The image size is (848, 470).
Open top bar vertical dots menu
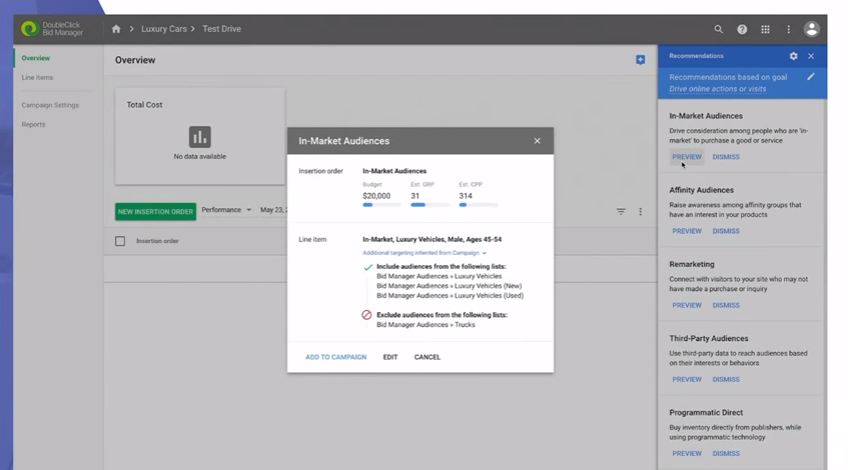click(x=789, y=29)
